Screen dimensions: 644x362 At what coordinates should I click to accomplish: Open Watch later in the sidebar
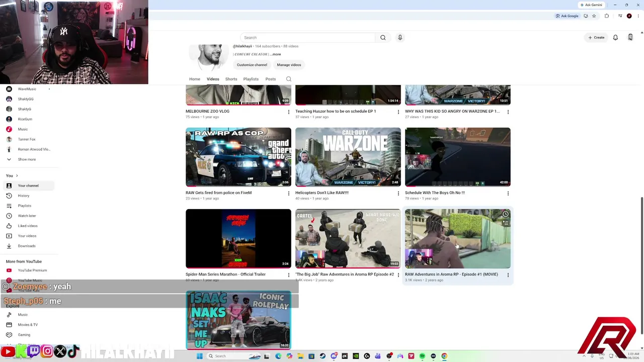point(28,216)
